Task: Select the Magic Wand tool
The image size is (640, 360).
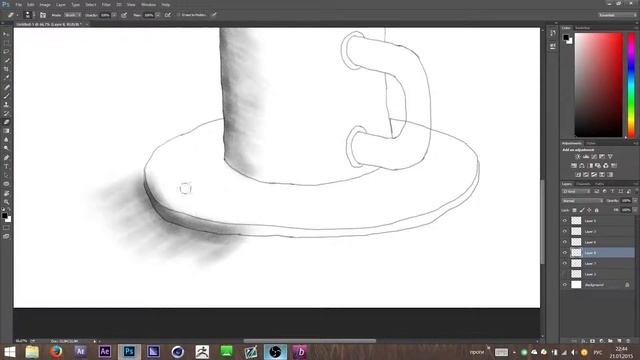Action: pos(6,60)
